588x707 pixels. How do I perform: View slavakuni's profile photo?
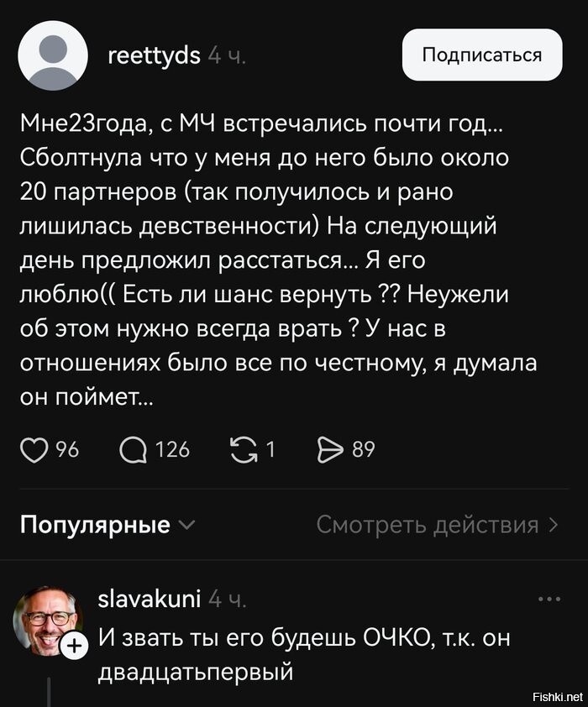[48, 621]
